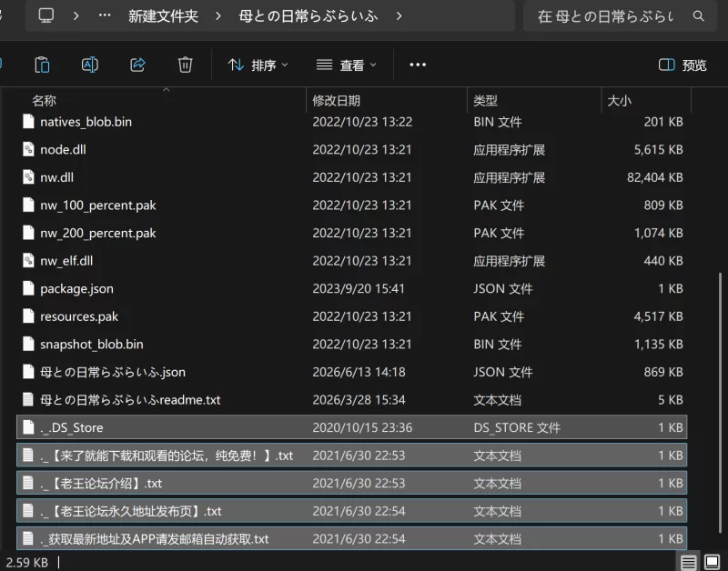Viewport: 728px width, 571px height.
Task: Click file icon of node.dll
Action: pyautogui.click(x=28, y=149)
